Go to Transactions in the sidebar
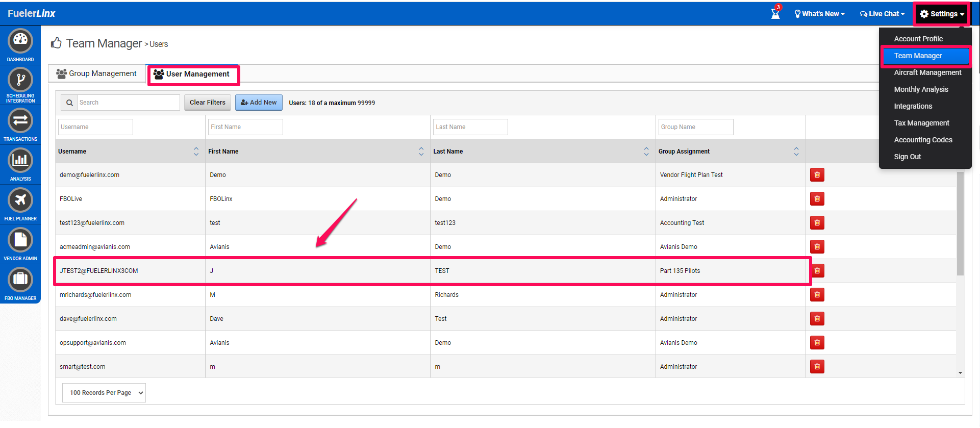This screenshot has width=980, height=428. (20, 121)
